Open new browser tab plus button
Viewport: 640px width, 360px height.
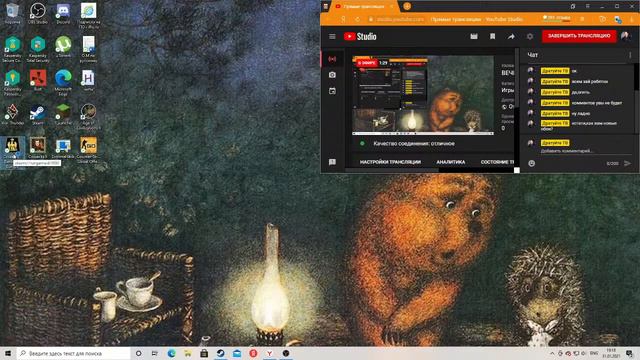[x=407, y=6]
